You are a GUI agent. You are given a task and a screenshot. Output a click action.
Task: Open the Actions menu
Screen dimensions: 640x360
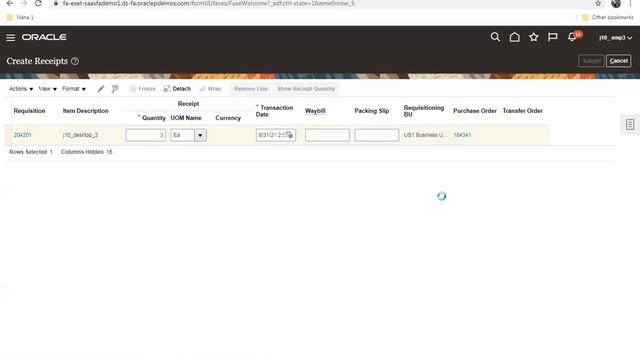click(21, 89)
